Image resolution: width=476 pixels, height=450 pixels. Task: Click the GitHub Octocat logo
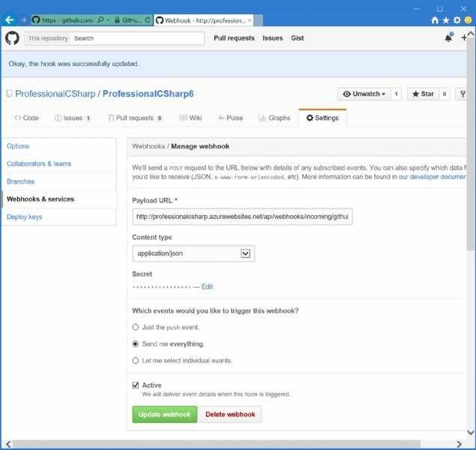click(12, 38)
